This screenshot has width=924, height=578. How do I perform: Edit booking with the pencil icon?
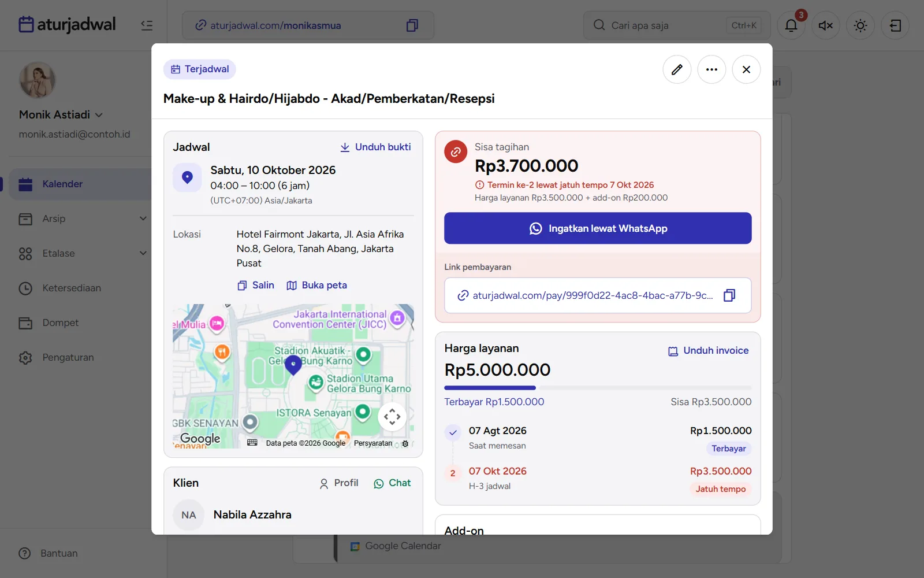click(x=677, y=69)
